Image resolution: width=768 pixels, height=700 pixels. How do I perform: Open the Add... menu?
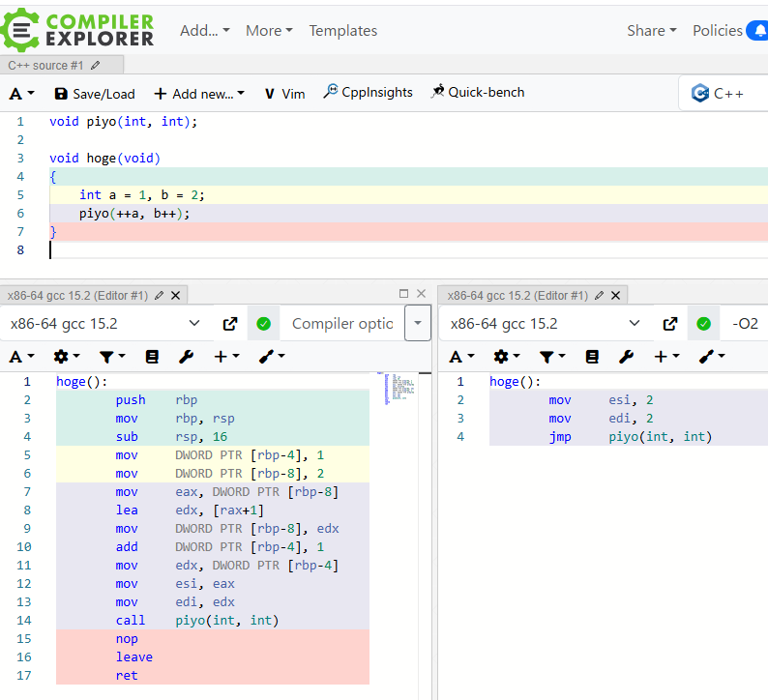tap(205, 30)
